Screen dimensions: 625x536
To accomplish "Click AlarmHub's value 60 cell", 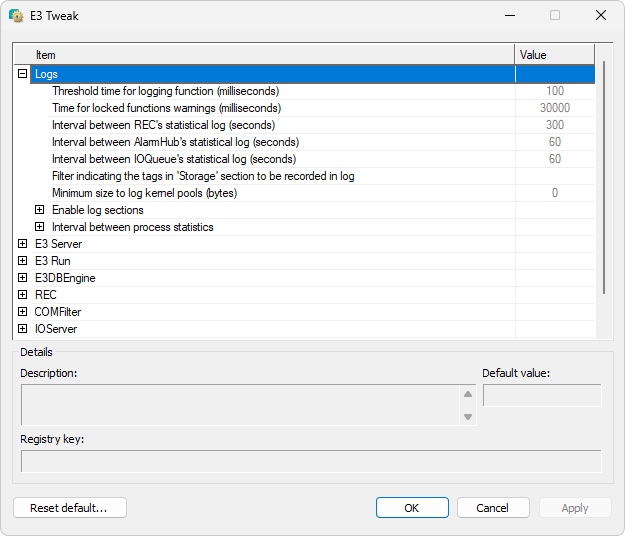I will [x=555, y=142].
